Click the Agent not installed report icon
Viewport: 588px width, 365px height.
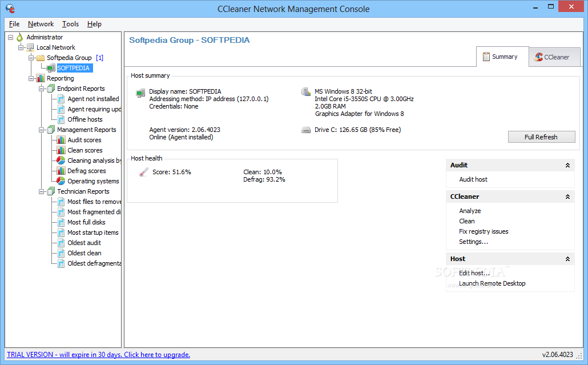[x=61, y=99]
